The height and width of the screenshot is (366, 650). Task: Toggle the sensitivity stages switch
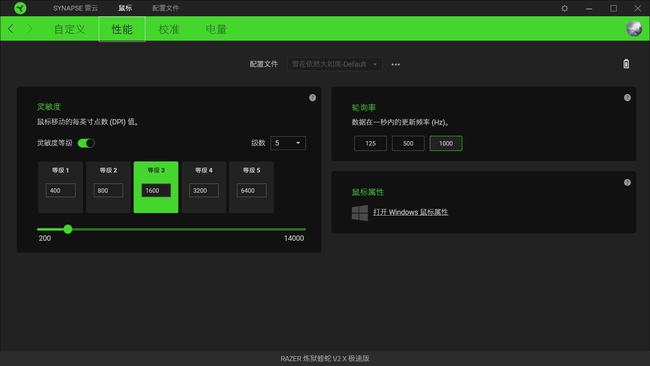coord(86,143)
